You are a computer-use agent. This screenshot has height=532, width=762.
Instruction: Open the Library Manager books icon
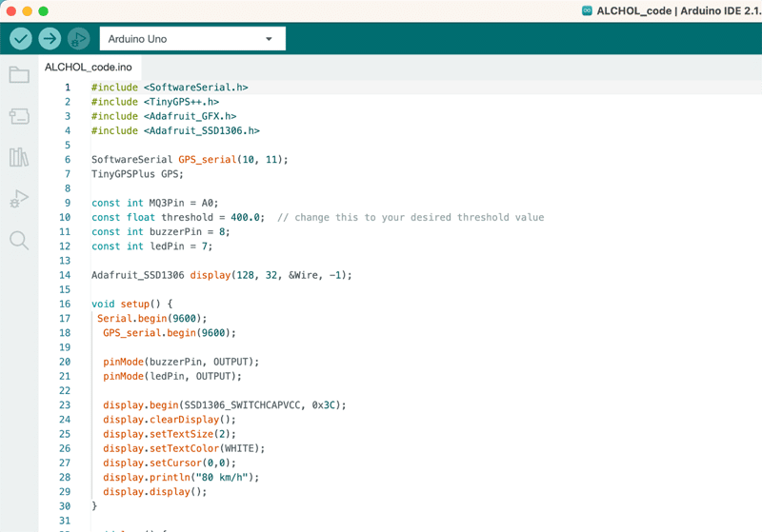pos(19,157)
